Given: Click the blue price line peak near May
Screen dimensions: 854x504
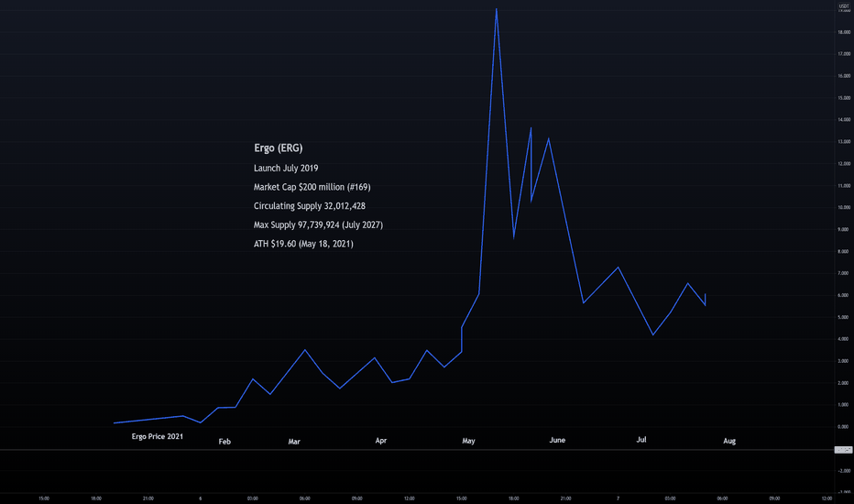Looking at the screenshot, I should [496, 10].
